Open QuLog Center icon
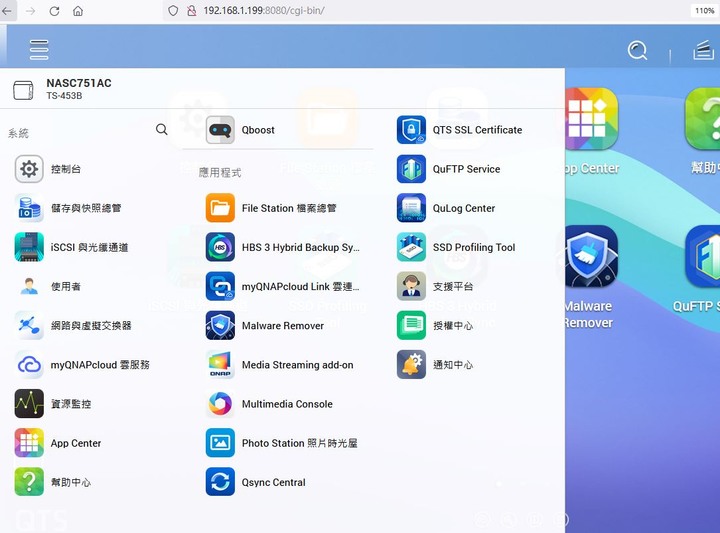 [x=411, y=208]
